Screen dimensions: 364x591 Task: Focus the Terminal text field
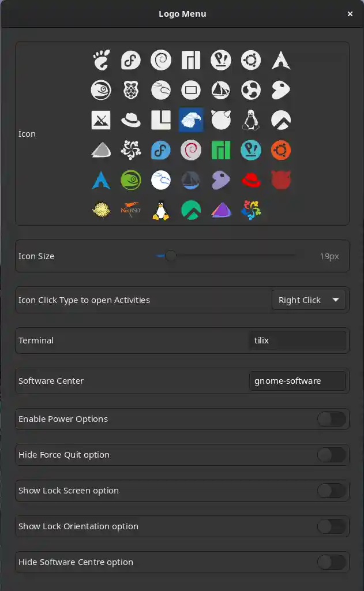click(x=297, y=341)
